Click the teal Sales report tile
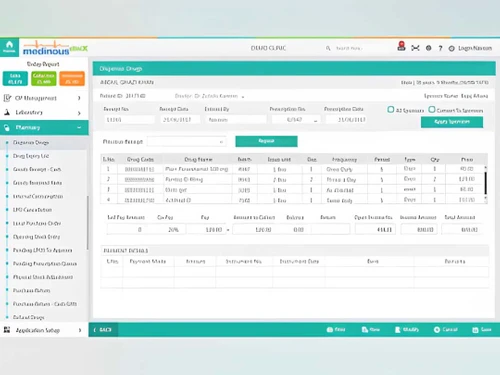Screen dimensions: 500x375 [x=15, y=78]
